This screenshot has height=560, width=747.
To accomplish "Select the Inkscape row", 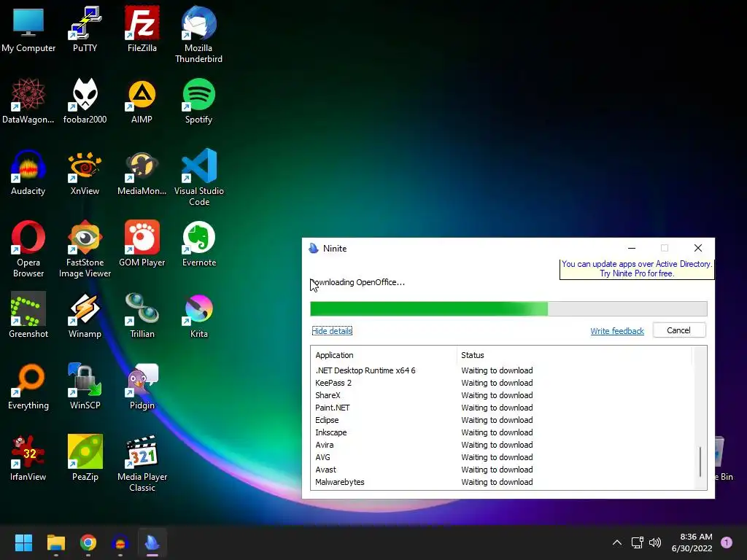I will tap(502, 432).
